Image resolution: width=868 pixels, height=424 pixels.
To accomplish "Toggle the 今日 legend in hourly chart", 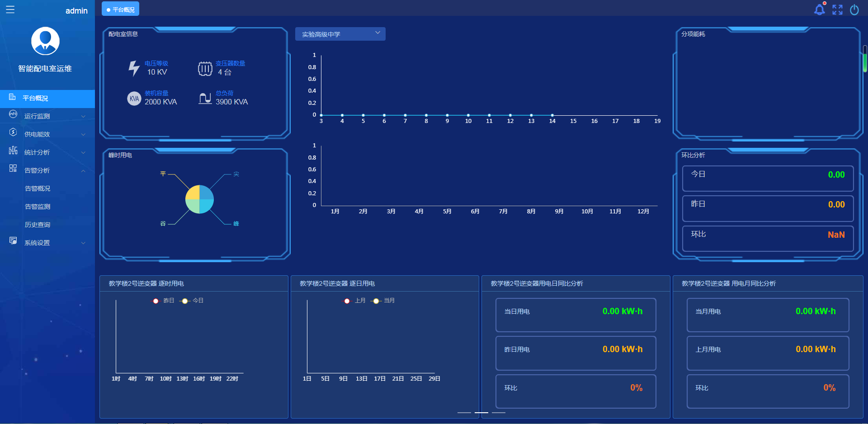I will (x=192, y=301).
